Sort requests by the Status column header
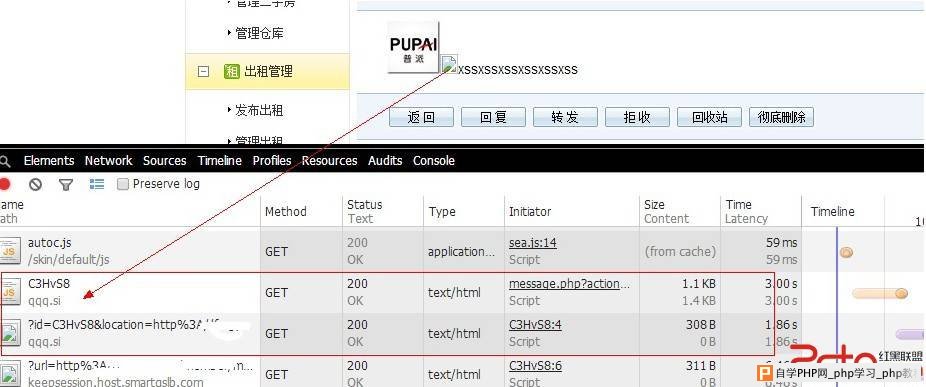The height and width of the screenshot is (387, 926). tap(364, 204)
